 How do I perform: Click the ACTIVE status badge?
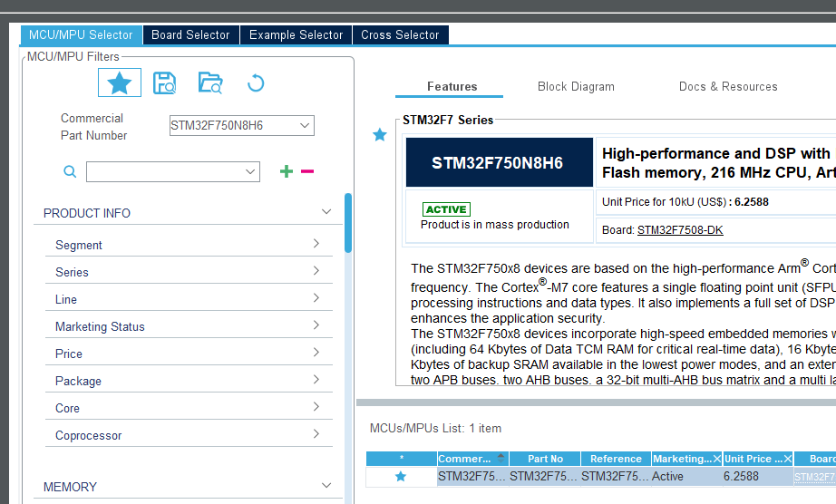pyautogui.click(x=446, y=209)
